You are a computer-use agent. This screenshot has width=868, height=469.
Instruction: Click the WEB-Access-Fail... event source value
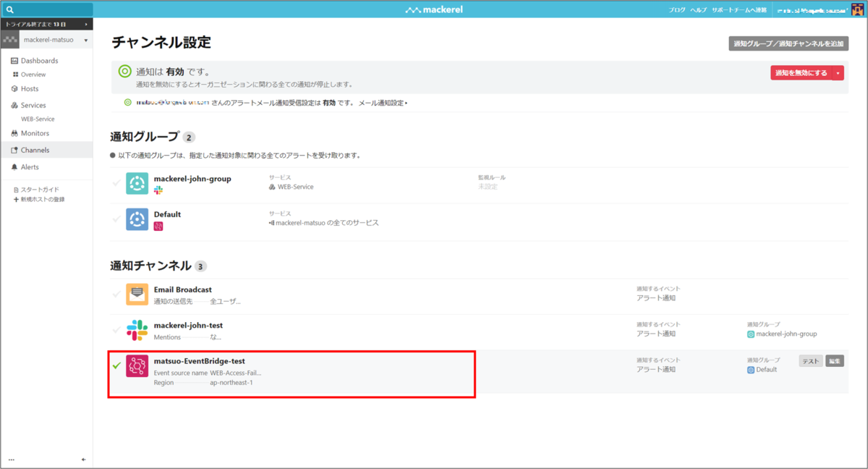tap(236, 373)
